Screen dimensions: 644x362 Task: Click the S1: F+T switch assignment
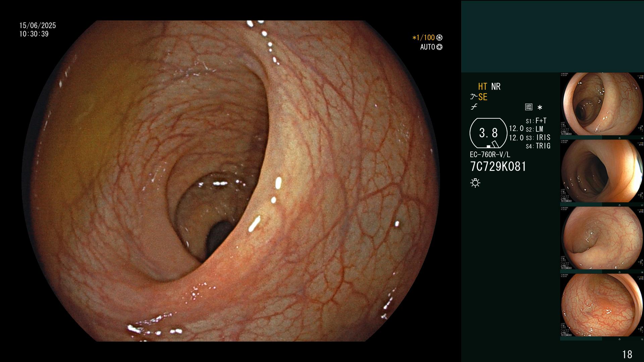(536, 121)
